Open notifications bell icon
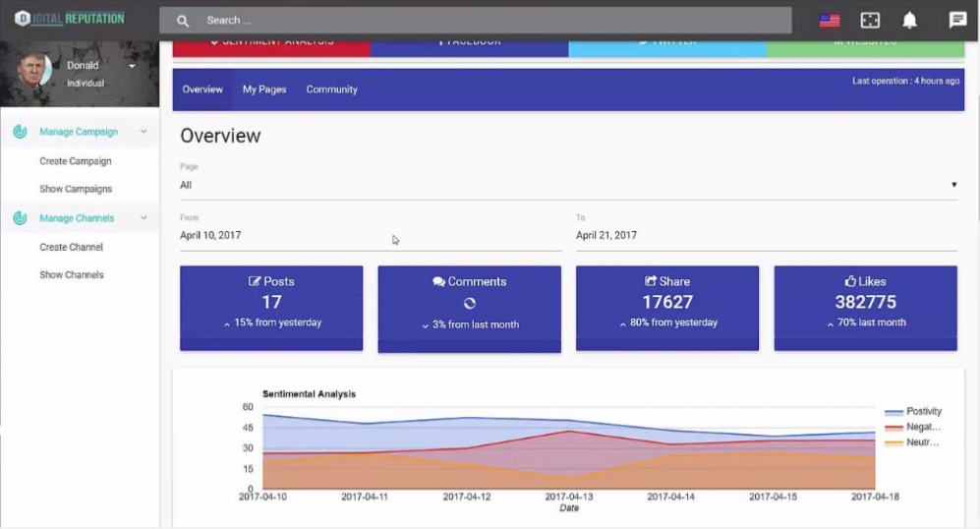This screenshot has width=980, height=529. click(x=909, y=21)
